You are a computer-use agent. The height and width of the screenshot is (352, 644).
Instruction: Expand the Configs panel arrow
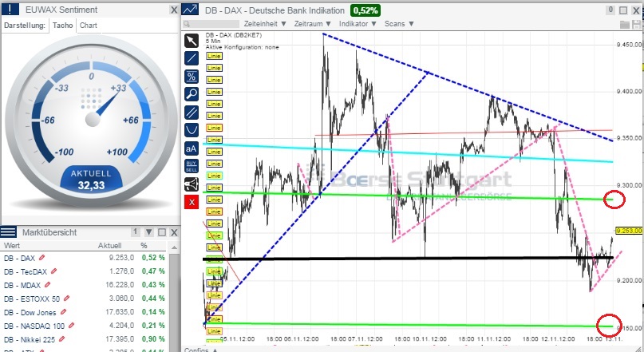pos(215,350)
